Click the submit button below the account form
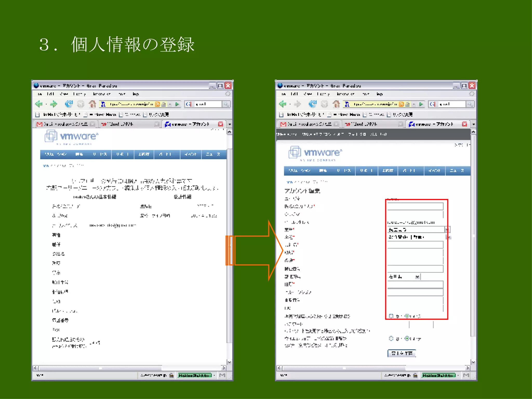The height and width of the screenshot is (399, 532). [x=402, y=353]
